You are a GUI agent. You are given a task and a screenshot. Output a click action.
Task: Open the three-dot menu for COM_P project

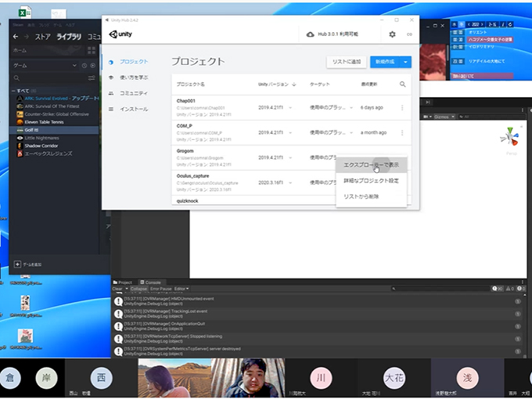[402, 133]
